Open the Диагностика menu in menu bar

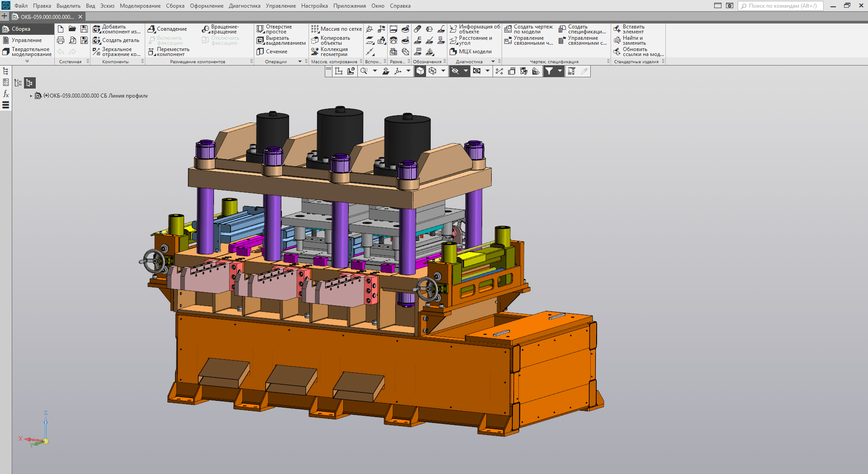[244, 6]
